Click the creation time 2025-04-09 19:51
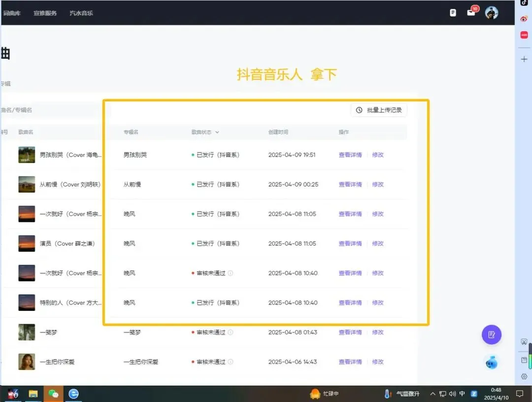Image resolution: width=532 pixels, height=402 pixels. pos(292,155)
